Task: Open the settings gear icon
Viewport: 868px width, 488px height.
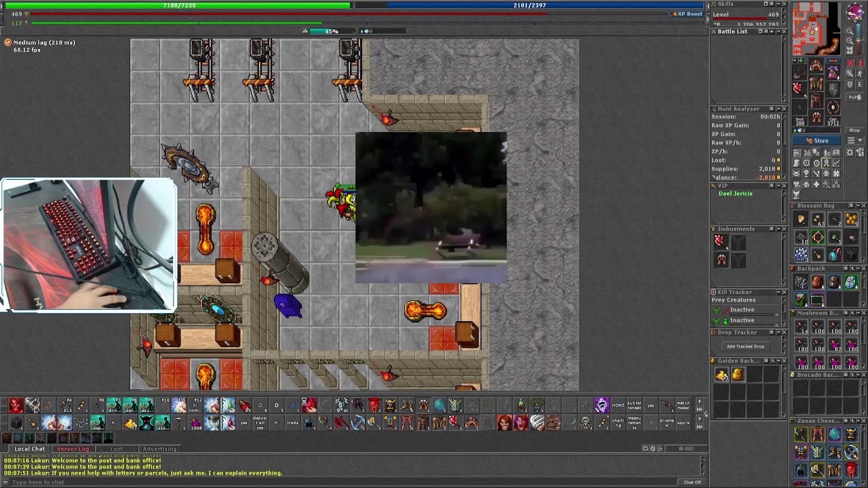Action: pyautogui.click(x=850, y=152)
